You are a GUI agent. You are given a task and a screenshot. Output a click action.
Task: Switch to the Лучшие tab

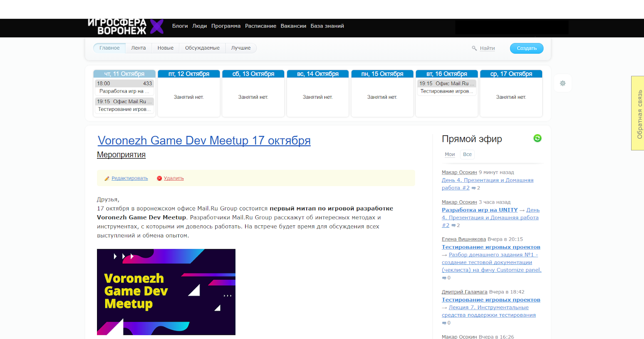pyautogui.click(x=241, y=48)
